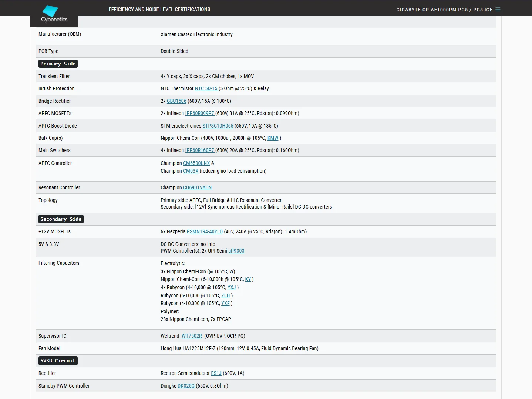Open the KY capacitor series link

[x=248, y=279]
